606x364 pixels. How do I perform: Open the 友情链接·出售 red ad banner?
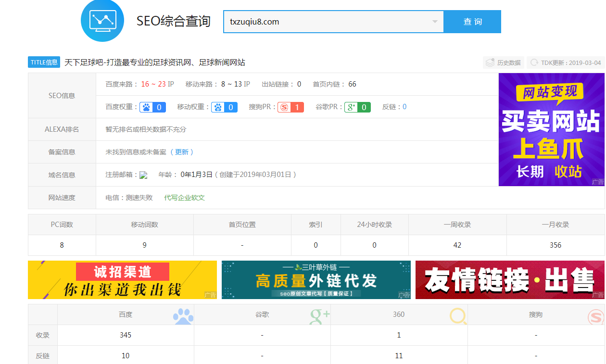[x=510, y=280]
